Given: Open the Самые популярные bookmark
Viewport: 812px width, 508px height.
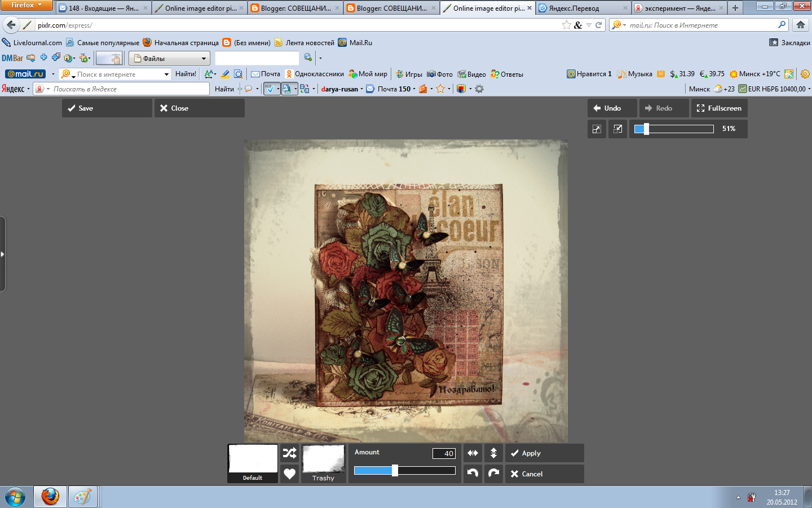Looking at the screenshot, I should pos(103,42).
